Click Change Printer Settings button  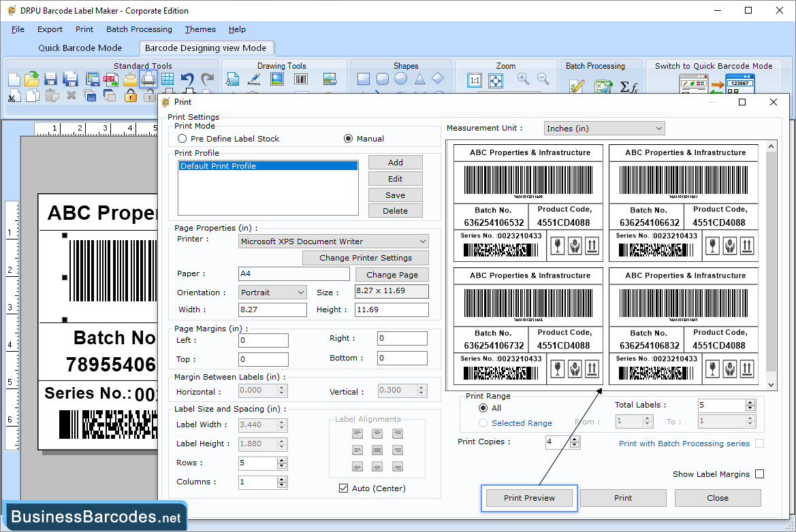click(x=366, y=258)
